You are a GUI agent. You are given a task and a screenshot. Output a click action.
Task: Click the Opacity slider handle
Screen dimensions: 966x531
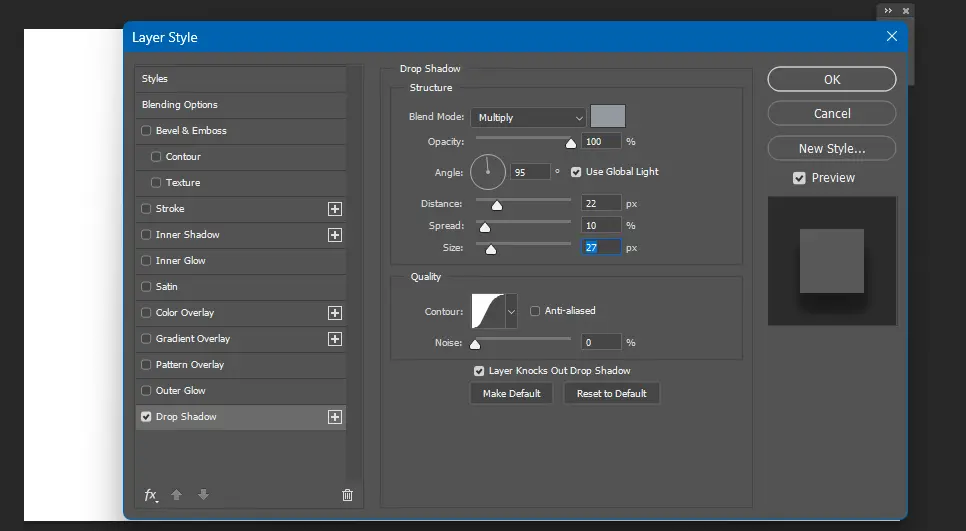570,144
